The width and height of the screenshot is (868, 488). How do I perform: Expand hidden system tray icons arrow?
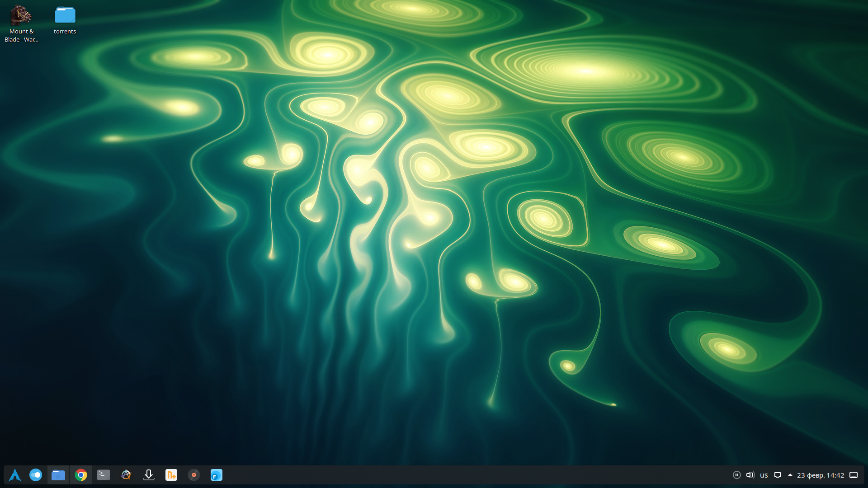tap(790, 475)
